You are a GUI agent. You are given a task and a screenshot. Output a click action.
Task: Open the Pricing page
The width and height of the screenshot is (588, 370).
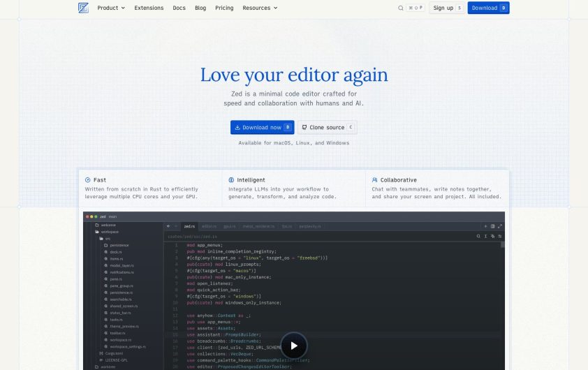tap(224, 8)
